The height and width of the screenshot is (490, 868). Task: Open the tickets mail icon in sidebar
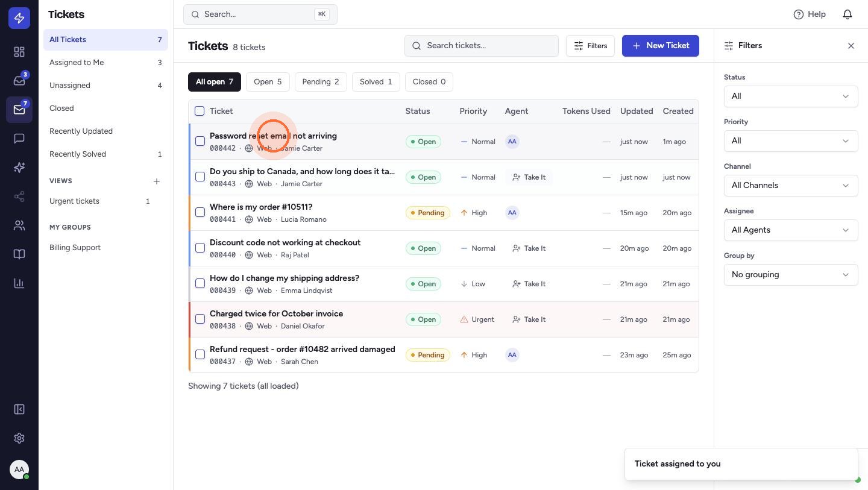19,110
